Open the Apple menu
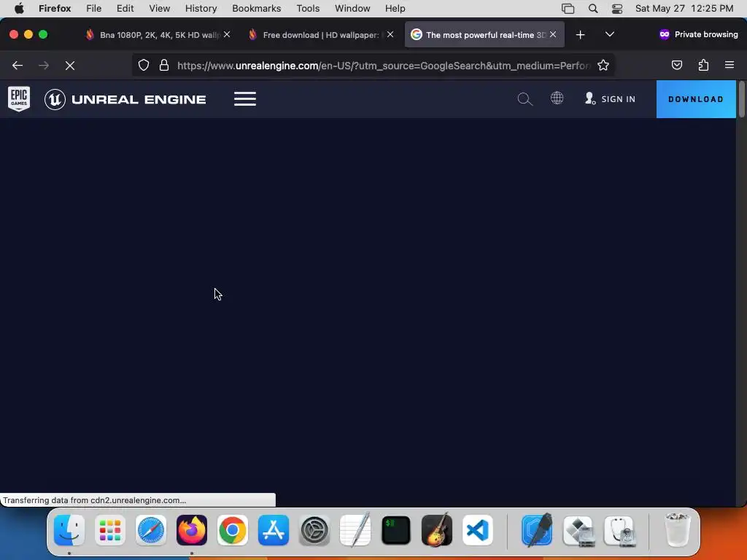This screenshot has height=560, width=747. tap(19, 9)
